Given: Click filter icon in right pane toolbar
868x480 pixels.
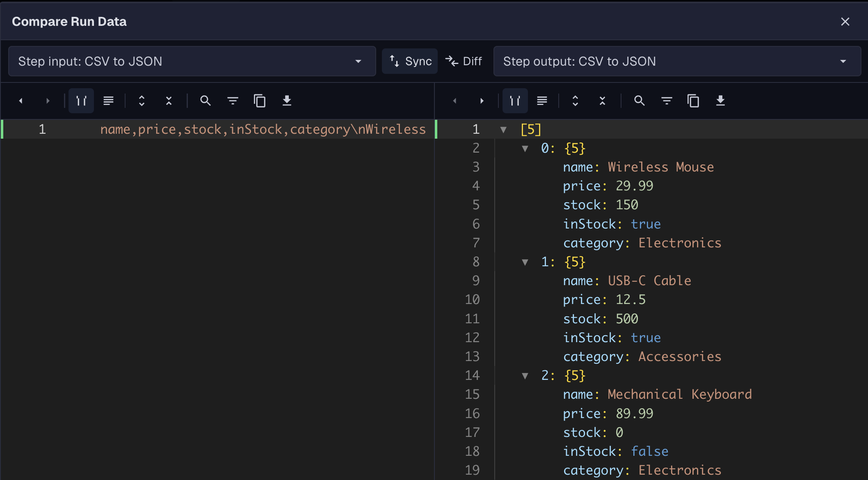Looking at the screenshot, I should point(667,101).
